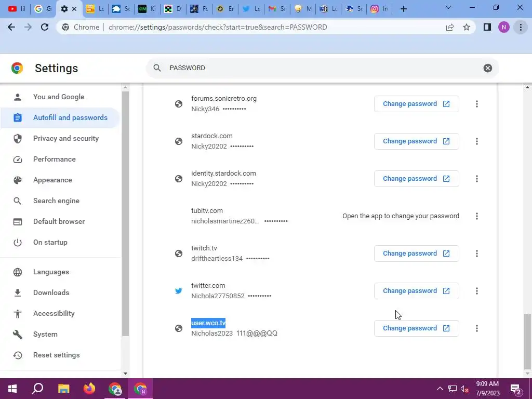Viewport: 532px width, 399px height.
Task: Change password for forums.sonicretro.org
Action: pos(416,104)
